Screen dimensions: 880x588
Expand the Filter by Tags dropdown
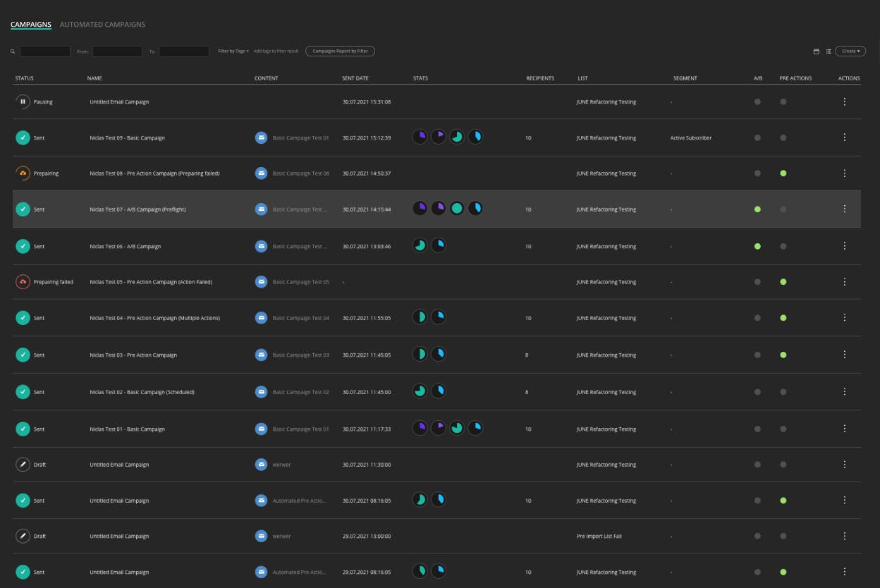[x=233, y=51]
